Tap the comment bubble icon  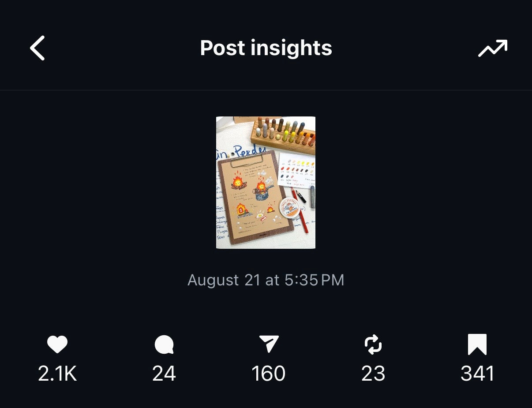pyautogui.click(x=164, y=344)
